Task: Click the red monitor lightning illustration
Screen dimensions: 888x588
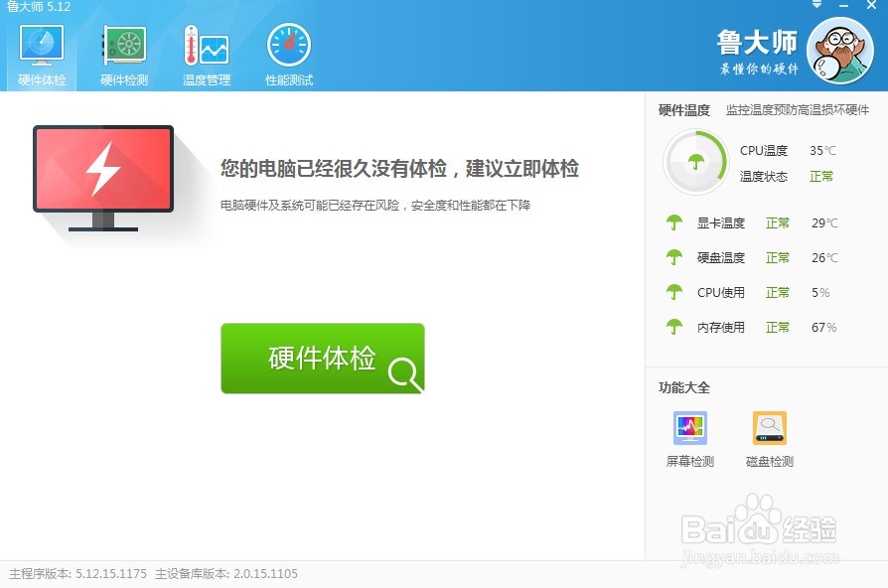Action: (x=103, y=178)
